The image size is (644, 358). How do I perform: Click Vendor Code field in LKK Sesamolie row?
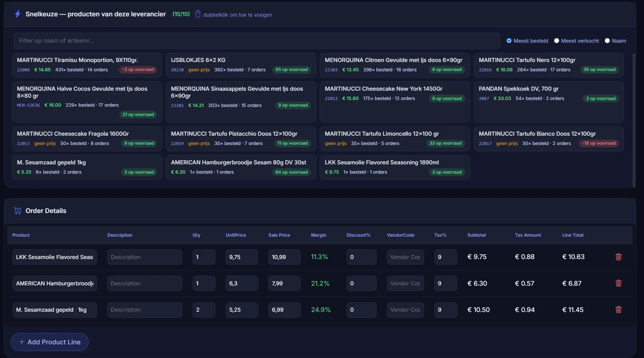pos(405,257)
